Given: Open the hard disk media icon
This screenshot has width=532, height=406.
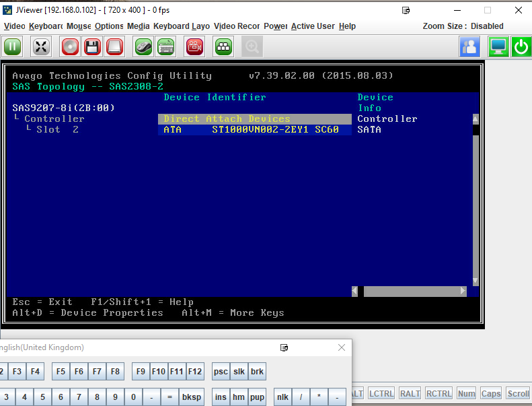Looking at the screenshot, I should pyautogui.click(x=115, y=46).
